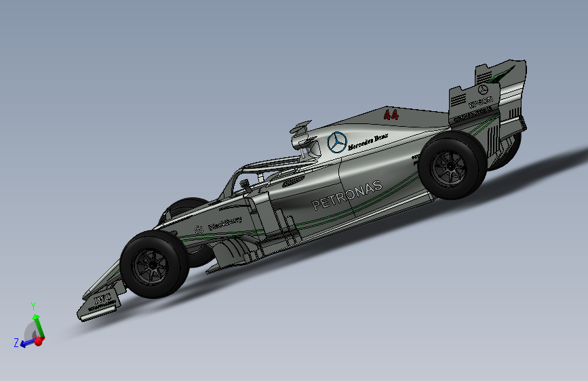Select the IWC logo on the front wing endplate
Viewport: 588px width, 381px height.
point(103,299)
